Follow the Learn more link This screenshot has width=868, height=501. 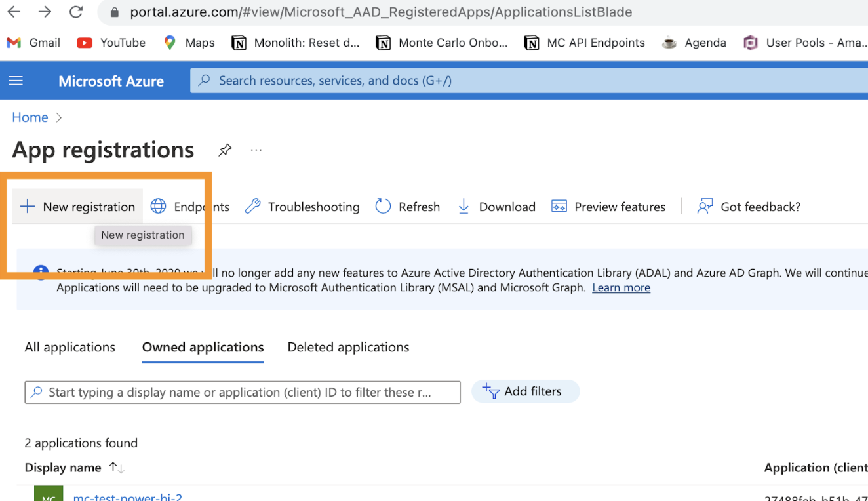click(621, 288)
